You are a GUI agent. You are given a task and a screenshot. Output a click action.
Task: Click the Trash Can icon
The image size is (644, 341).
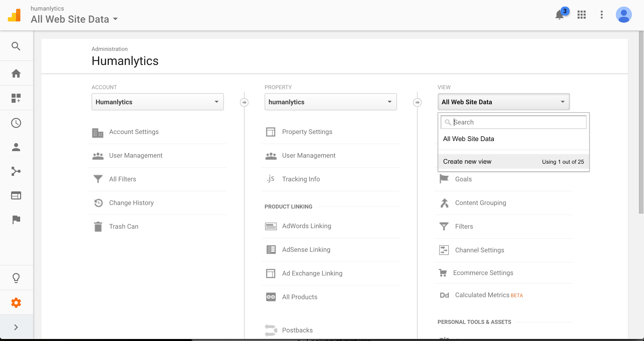[98, 227]
